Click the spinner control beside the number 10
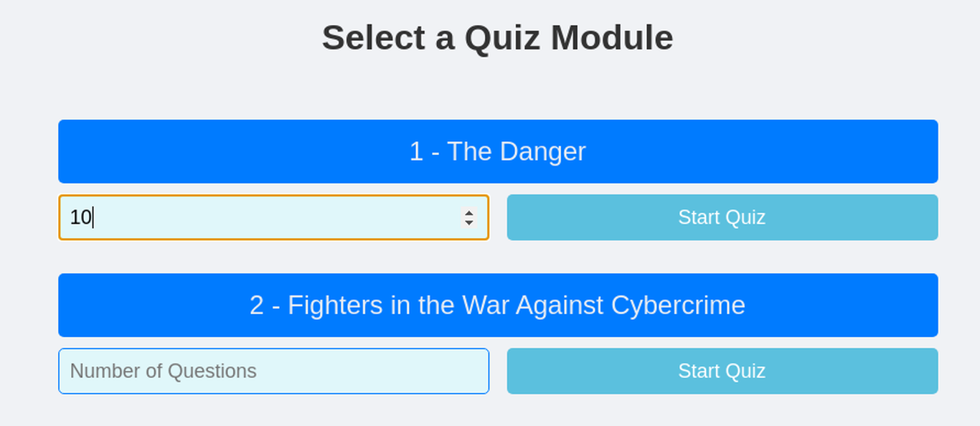Screen dimensions: 980x426 [x=469, y=217]
